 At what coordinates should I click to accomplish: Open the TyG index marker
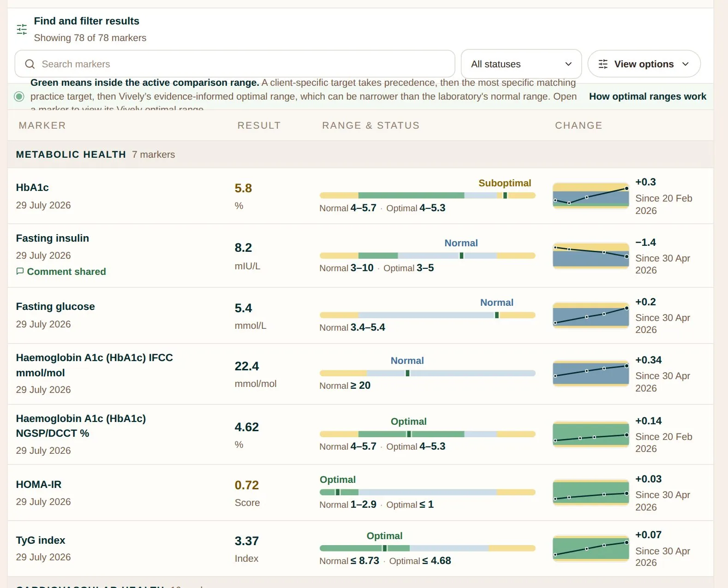41,540
